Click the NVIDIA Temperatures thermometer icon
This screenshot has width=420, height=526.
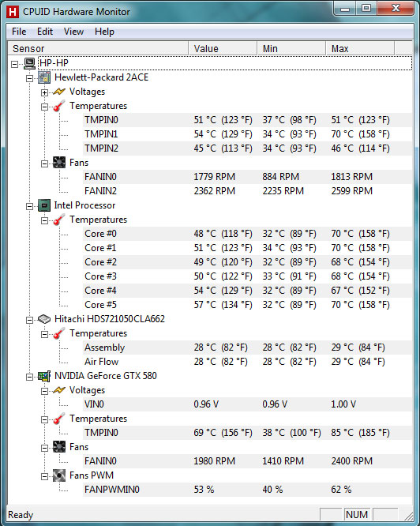pyautogui.click(x=59, y=419)
